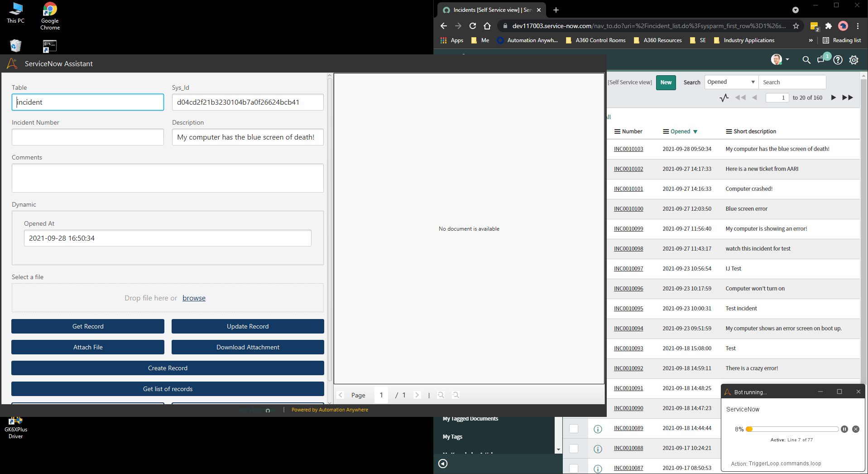This screenshot has height=474, width=868.
Task: Open new Chrome tab
Action: (556, 10)
